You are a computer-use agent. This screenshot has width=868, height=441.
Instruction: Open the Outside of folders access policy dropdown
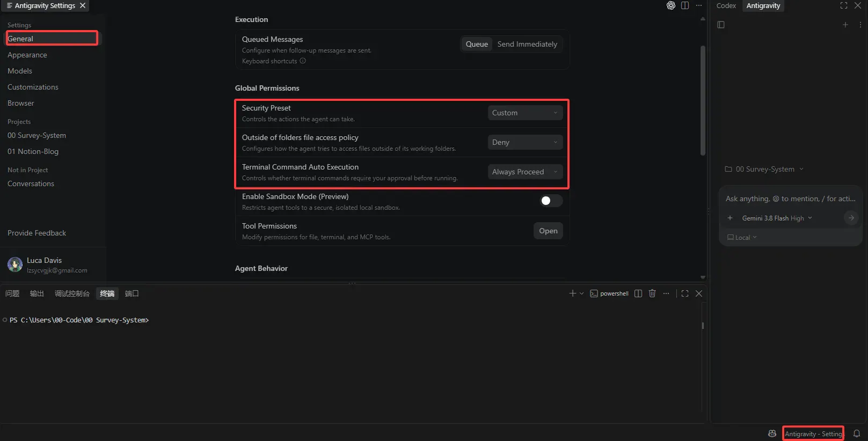tap(525, 142)
